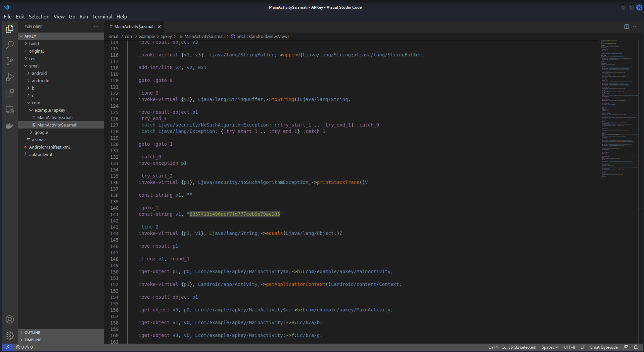
Task: Click the split editor right icon
Action: pos(627,27)
